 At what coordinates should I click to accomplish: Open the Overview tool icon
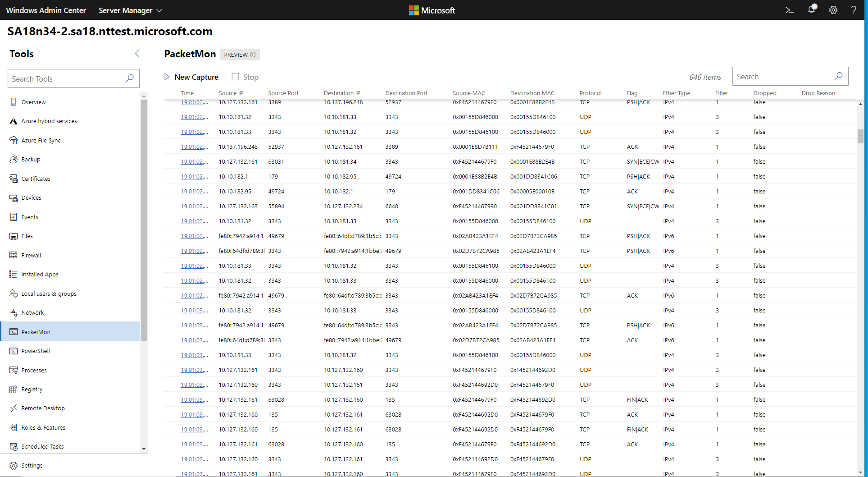14,102
